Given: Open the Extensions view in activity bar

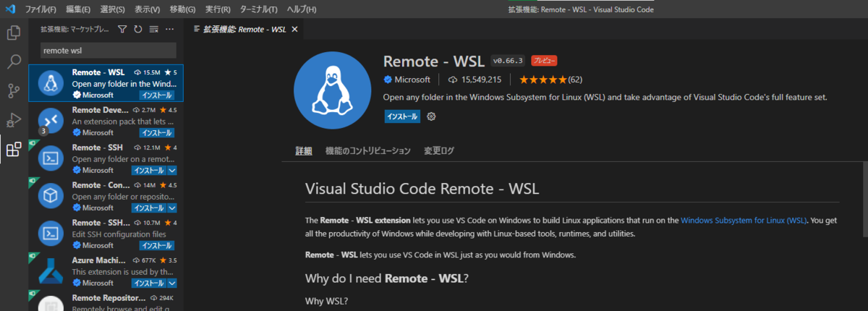Looking at the screenshot, I should (13, 150).
